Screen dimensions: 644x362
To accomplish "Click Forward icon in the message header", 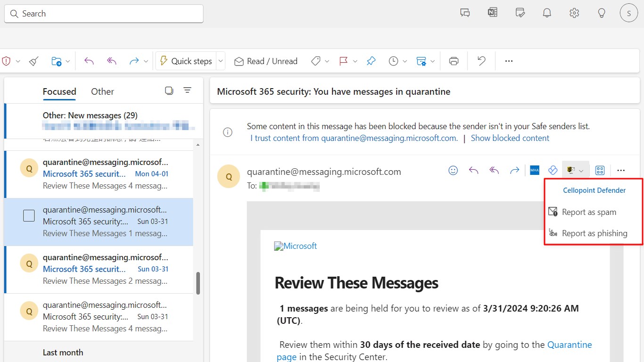I will click(x=515, y=171).
